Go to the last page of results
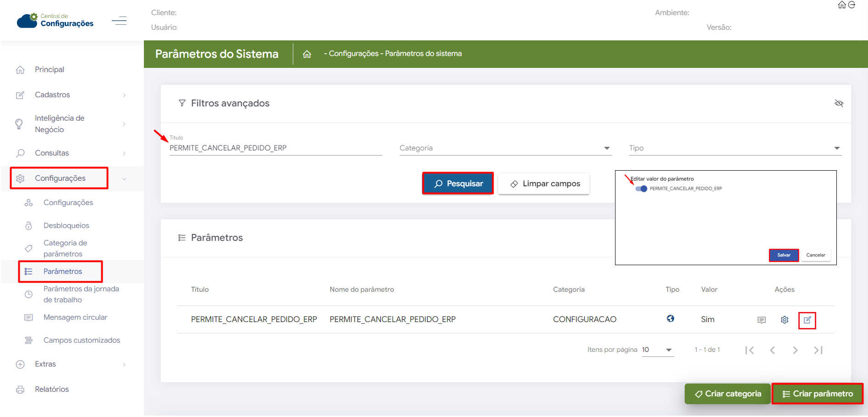 click(x=818, y=350)
